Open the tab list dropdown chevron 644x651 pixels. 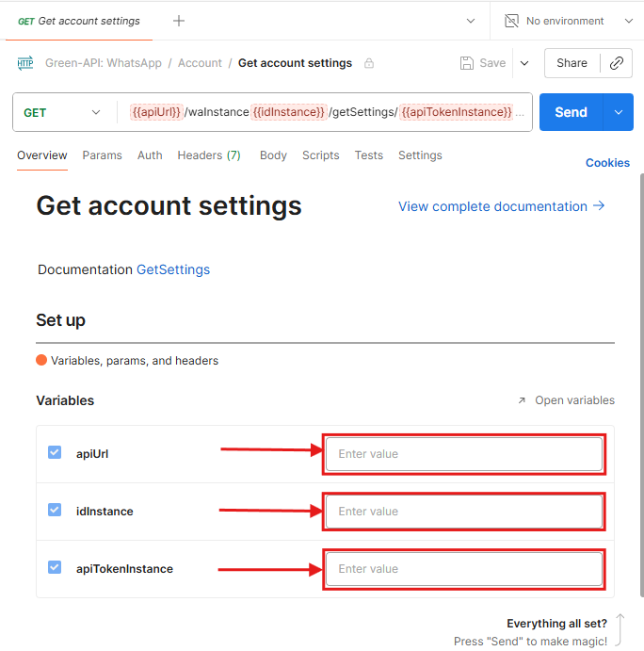coord(471,21)
